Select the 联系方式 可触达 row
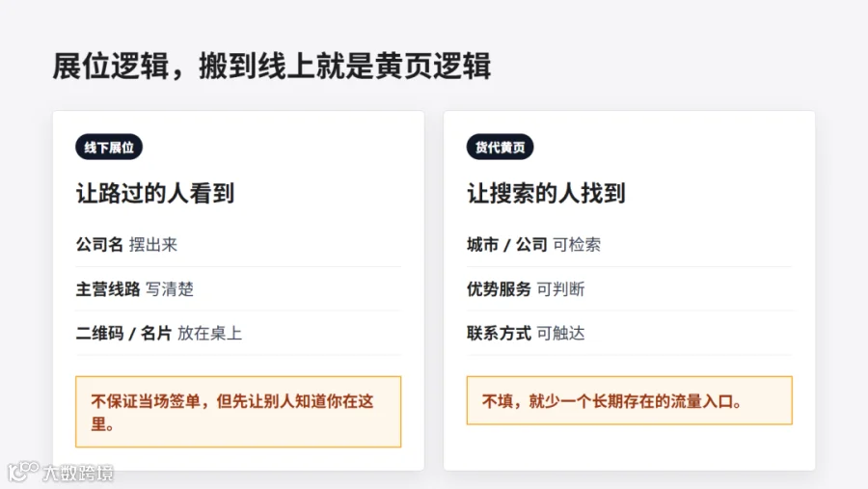 coord(630,334)
